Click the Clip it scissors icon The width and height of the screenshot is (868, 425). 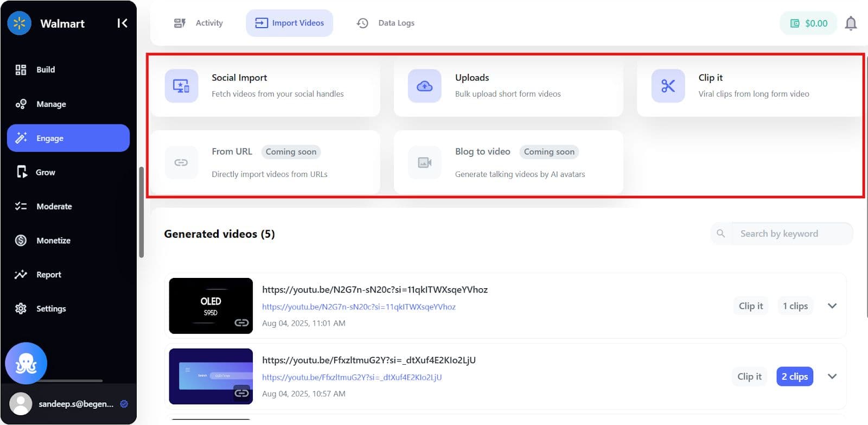(x=668, y=86)
